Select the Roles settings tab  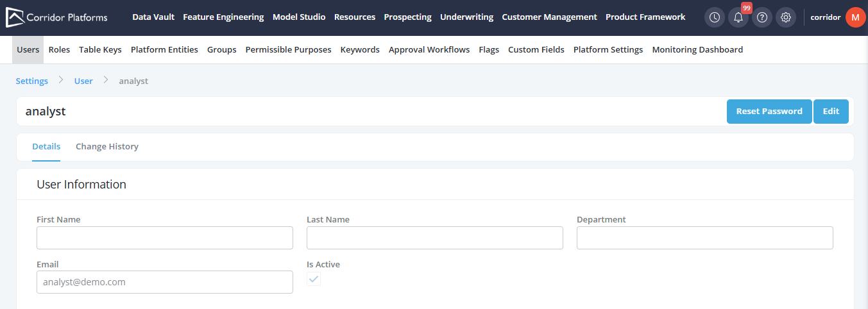click(x=59, y=49)
